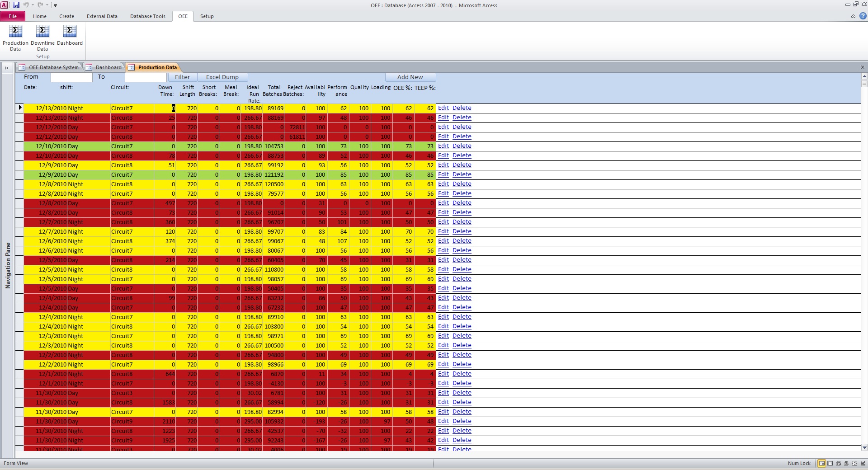Image resolution: width=868 pixels, height=470 pixels.
Task: Open Production Data from the OEE ribbon
Action: click(15, 37)
